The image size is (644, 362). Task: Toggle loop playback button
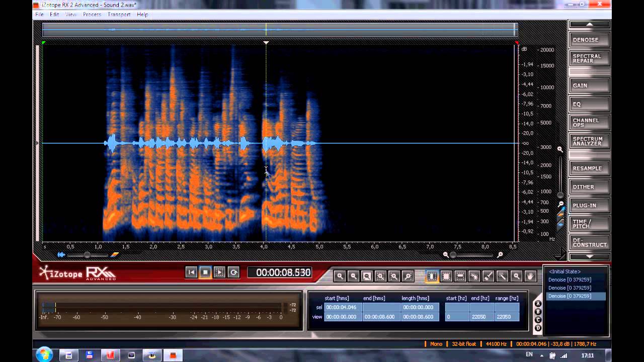[x=233, y=273]
